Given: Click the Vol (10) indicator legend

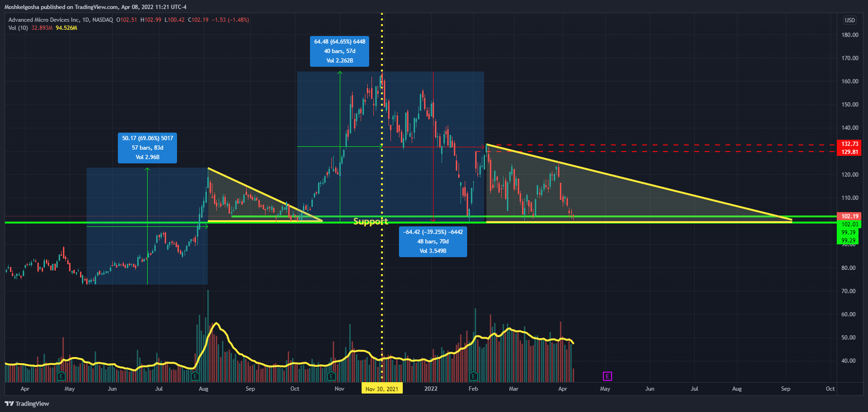Looking at the screenshot, I should [18, 28].
